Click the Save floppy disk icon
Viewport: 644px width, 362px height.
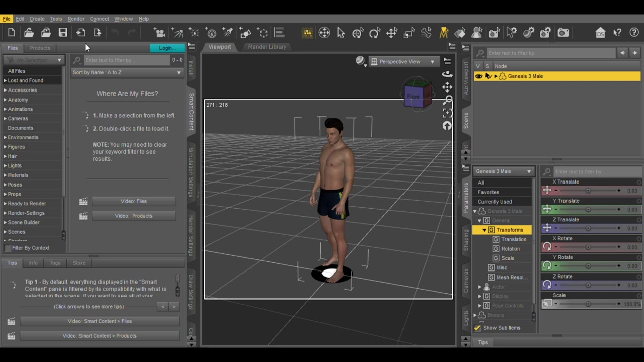(x=63, y=33)
